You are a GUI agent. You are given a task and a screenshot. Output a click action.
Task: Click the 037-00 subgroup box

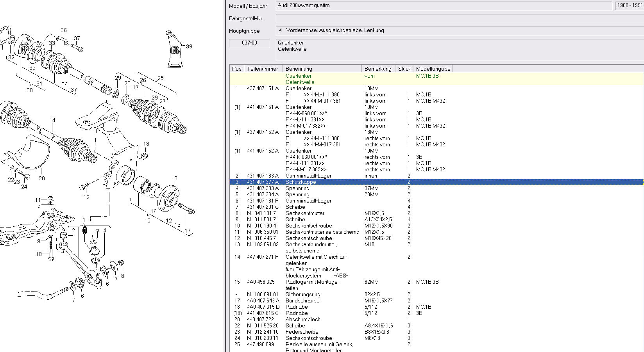coord(249,43)
